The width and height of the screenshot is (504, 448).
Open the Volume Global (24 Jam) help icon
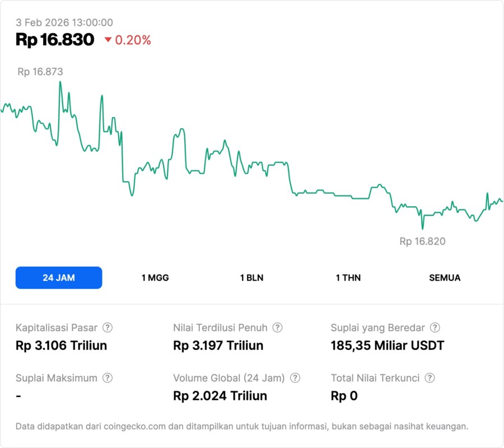coord(295,378)
